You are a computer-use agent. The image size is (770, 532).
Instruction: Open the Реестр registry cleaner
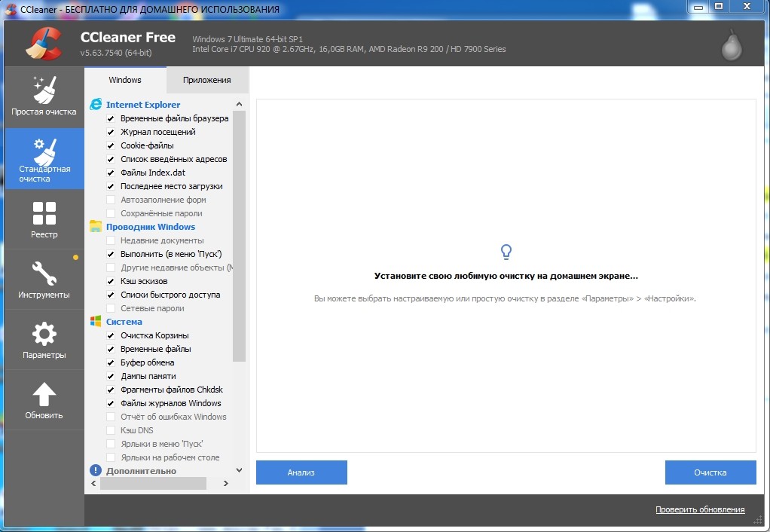[44, 219]
